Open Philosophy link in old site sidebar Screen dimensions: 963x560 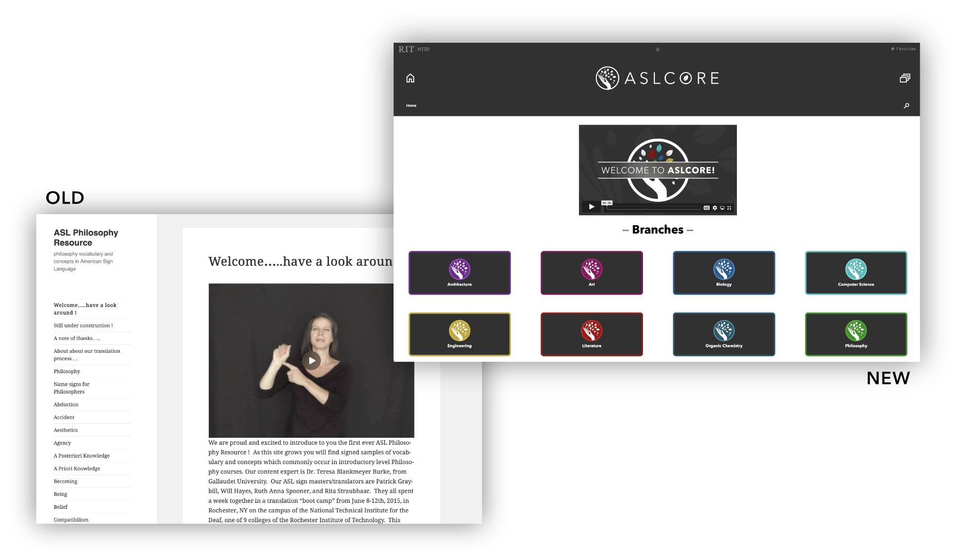pyautogui.click(x=67, y=371)
